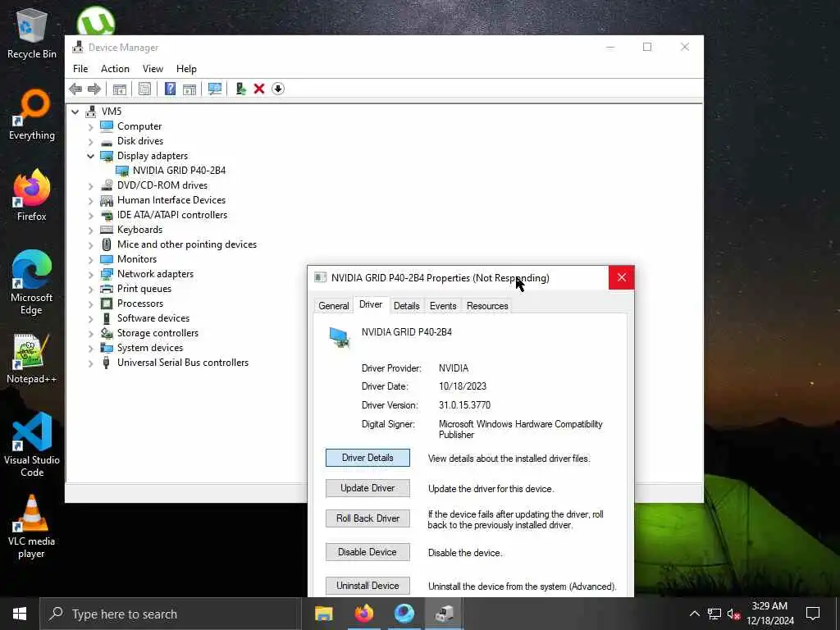
Task: Expand the Storage controllers category
Action: [90, 333]
